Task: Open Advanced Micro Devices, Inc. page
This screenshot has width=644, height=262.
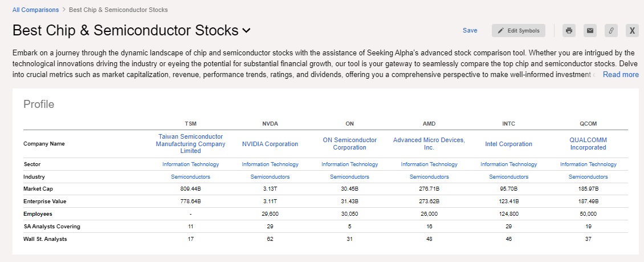Action: click(x=429, y=143)
